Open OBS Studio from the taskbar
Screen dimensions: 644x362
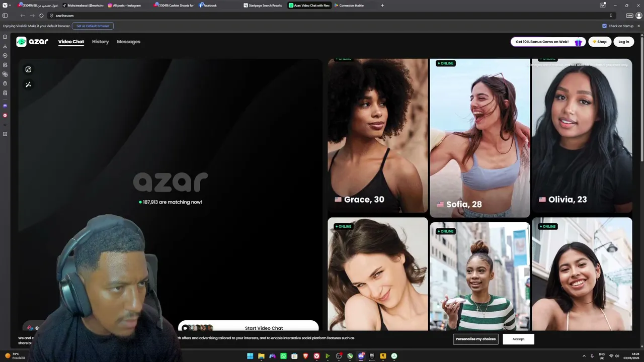[339, 356]
